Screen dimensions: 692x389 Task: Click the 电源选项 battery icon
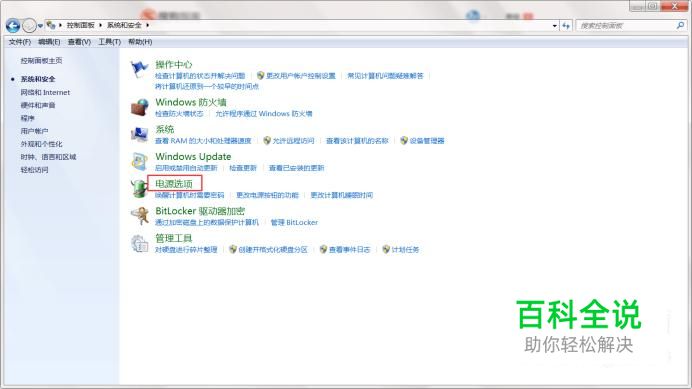(x=139, y=189)
